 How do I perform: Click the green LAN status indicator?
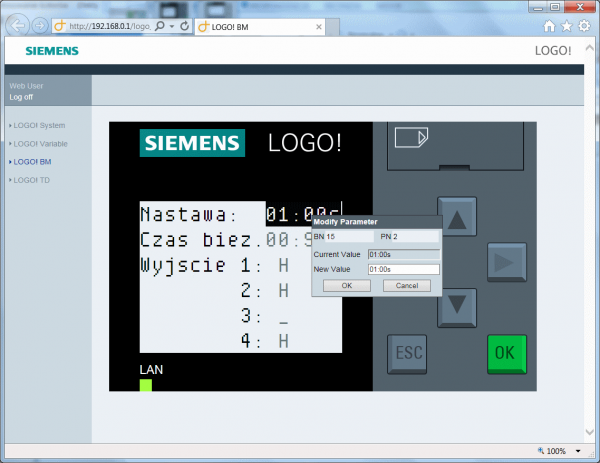[146, 385]
